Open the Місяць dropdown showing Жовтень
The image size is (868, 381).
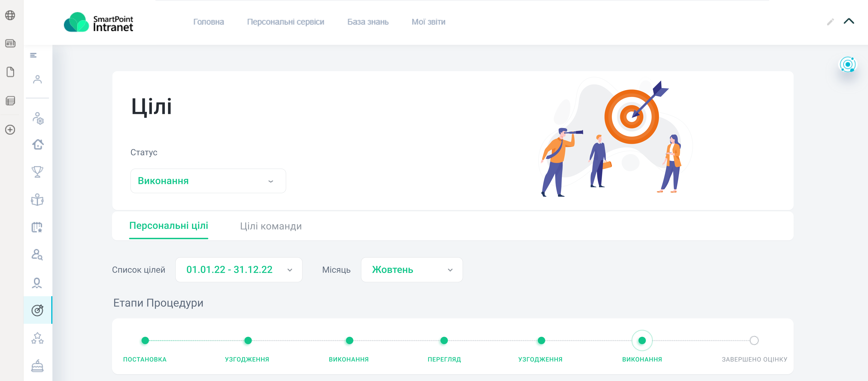[x=411, y=270]
